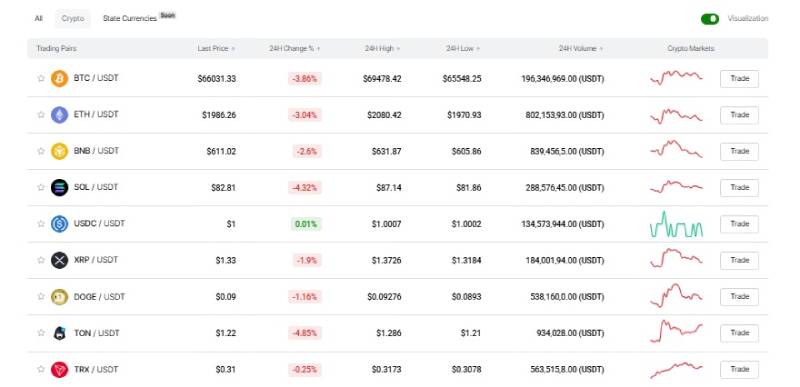The width and height of the screenshot is (800, 387).
Task: Trade the TON / USDT pair
Action: point(739,333)
